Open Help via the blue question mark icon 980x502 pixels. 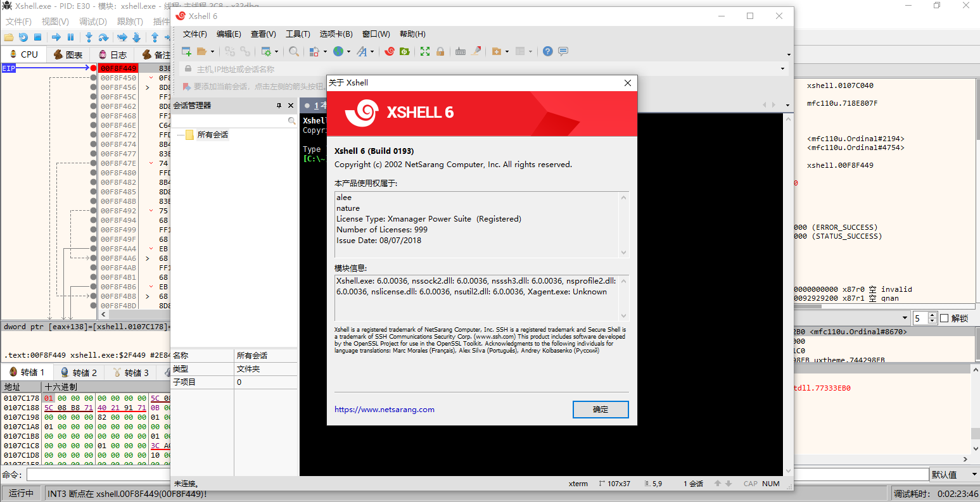pyautogui.click(x=547, y=51)
